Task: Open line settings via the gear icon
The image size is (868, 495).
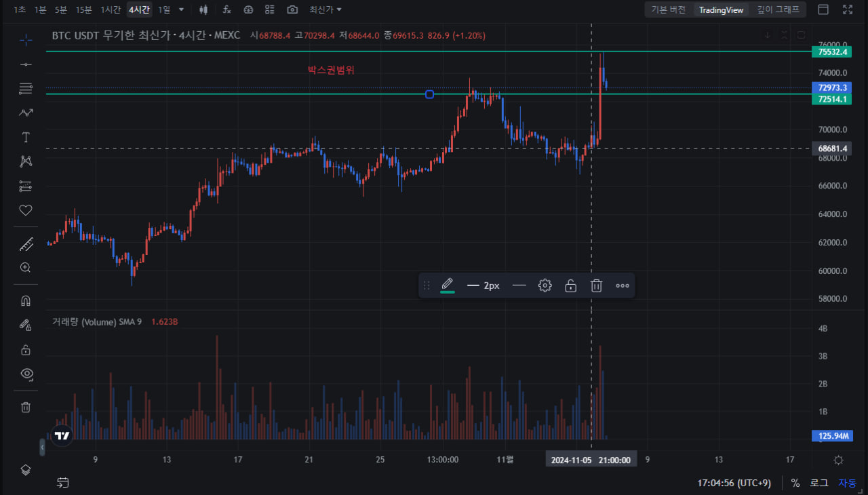Action: pyautogui.click(x=545, y=285)
